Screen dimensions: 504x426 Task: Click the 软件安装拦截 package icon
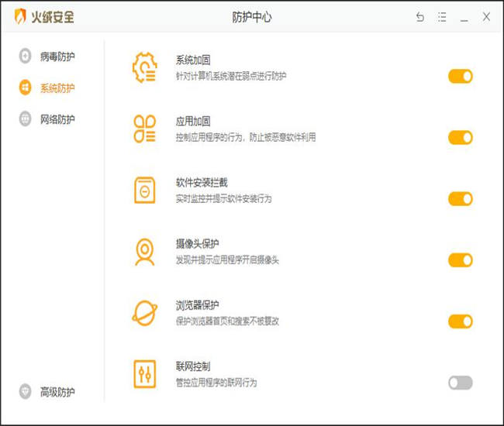point(145,190)
